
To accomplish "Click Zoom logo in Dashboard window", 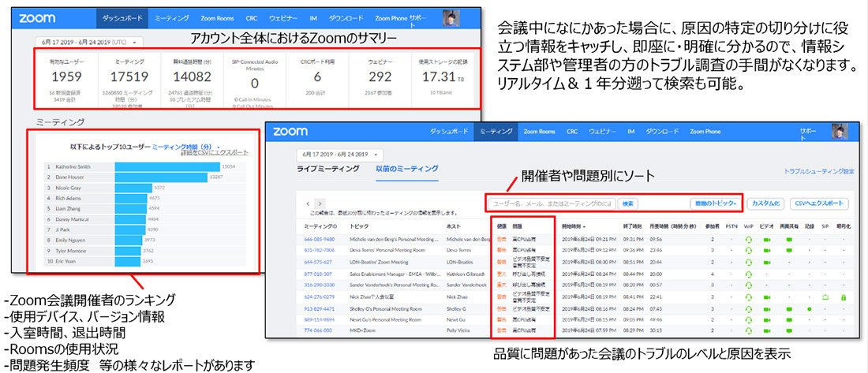I will coord(37,18).
